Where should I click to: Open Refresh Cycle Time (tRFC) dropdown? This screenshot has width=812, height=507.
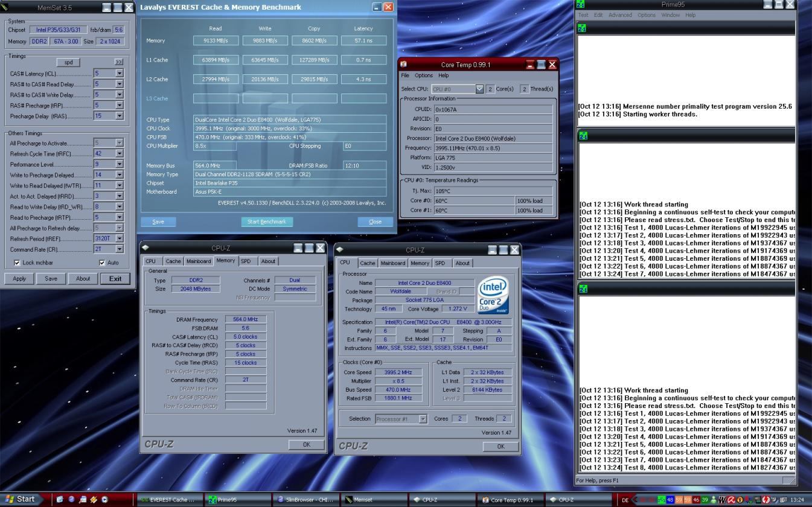[119, 154]
